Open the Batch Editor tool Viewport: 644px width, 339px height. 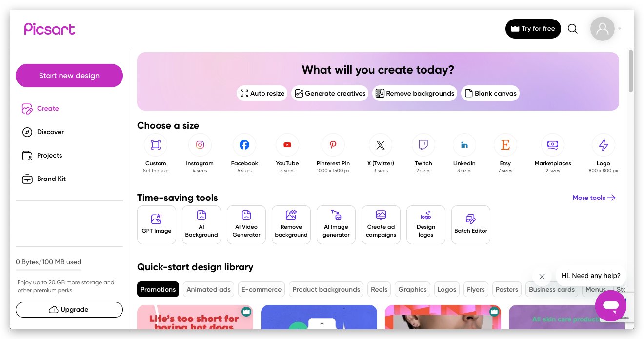coord(470,225)
